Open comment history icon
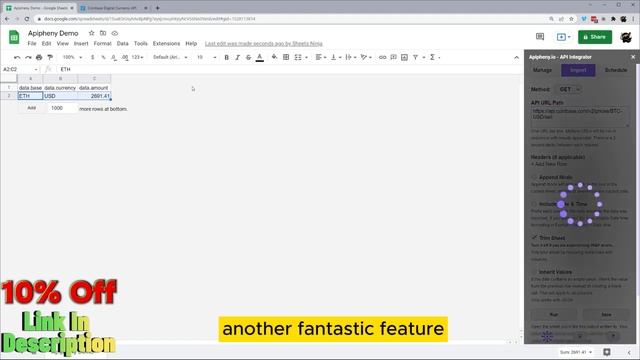 click(x=540, y=37)
